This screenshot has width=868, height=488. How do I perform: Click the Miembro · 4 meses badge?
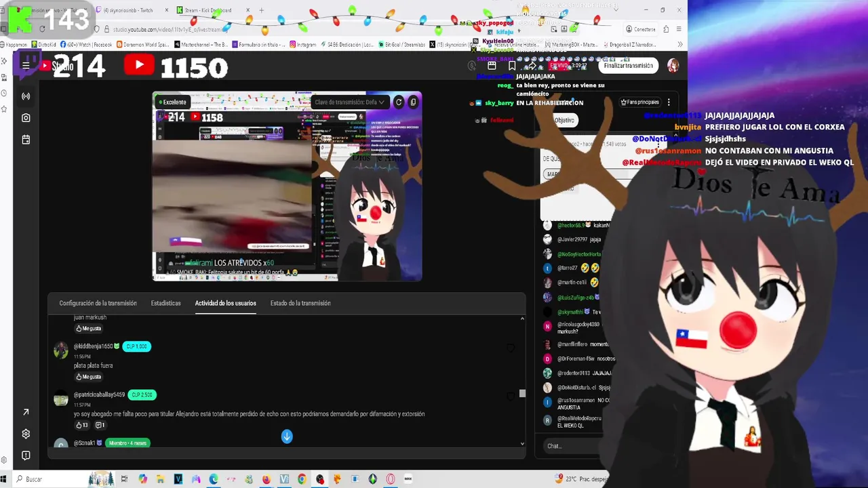[x=127, y=443]
